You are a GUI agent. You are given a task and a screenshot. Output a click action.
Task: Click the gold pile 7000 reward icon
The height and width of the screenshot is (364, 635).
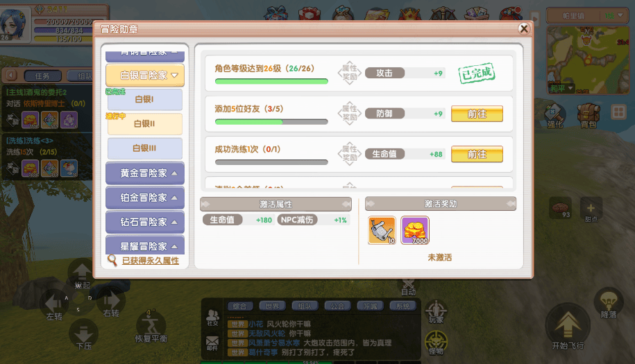click(x=415, y=230)
